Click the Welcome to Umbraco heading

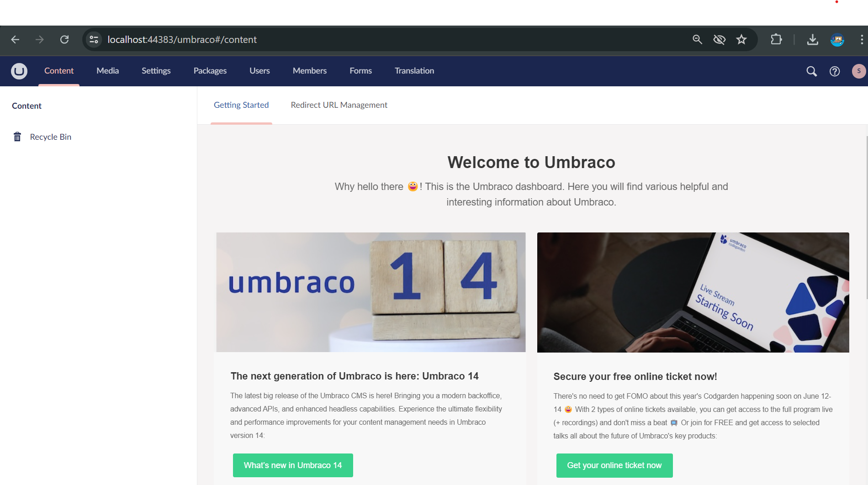[531, 163]
